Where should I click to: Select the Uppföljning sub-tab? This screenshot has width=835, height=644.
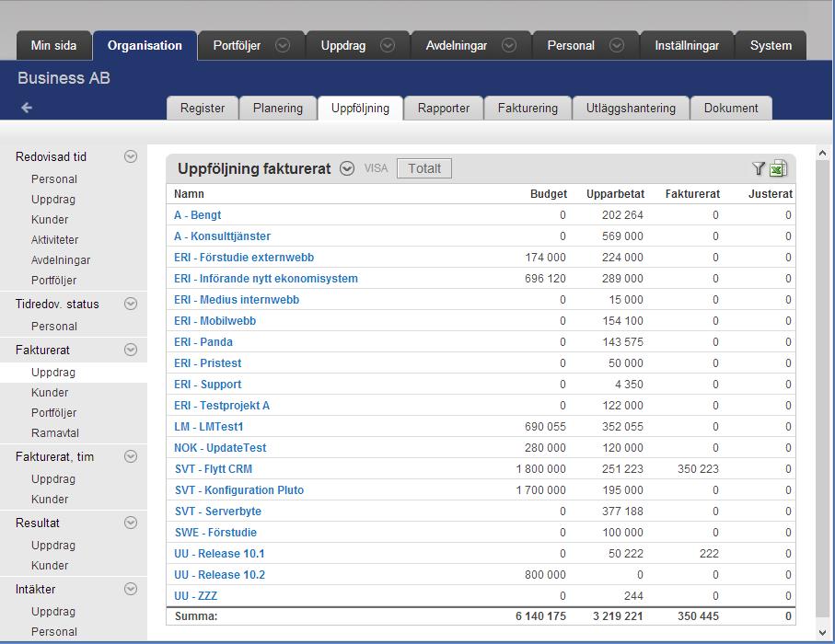361,108
